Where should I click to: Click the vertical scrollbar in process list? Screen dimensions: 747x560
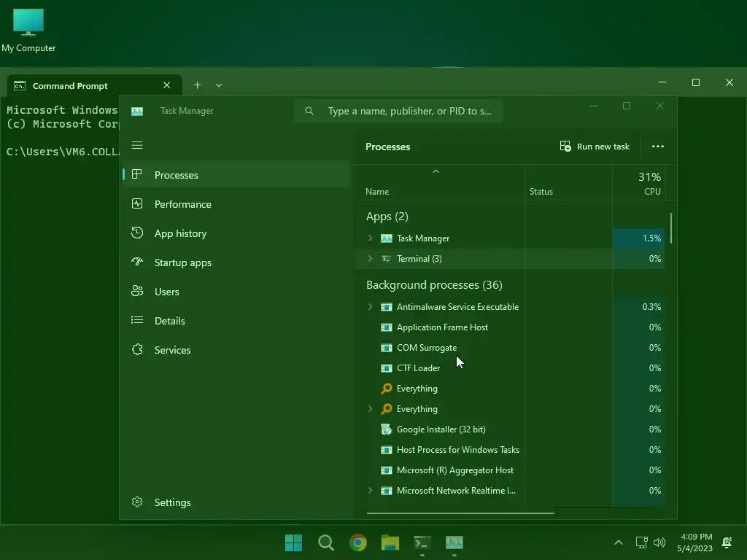tap(671, 228)
